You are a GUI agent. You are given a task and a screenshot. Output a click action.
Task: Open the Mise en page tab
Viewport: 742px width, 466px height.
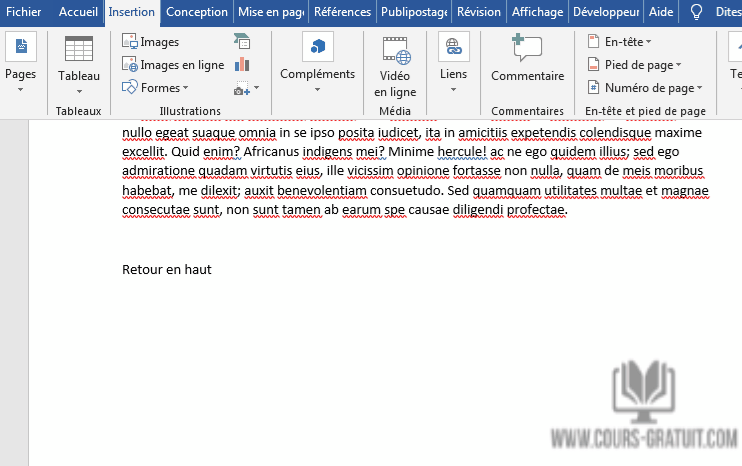click(271, 12)
